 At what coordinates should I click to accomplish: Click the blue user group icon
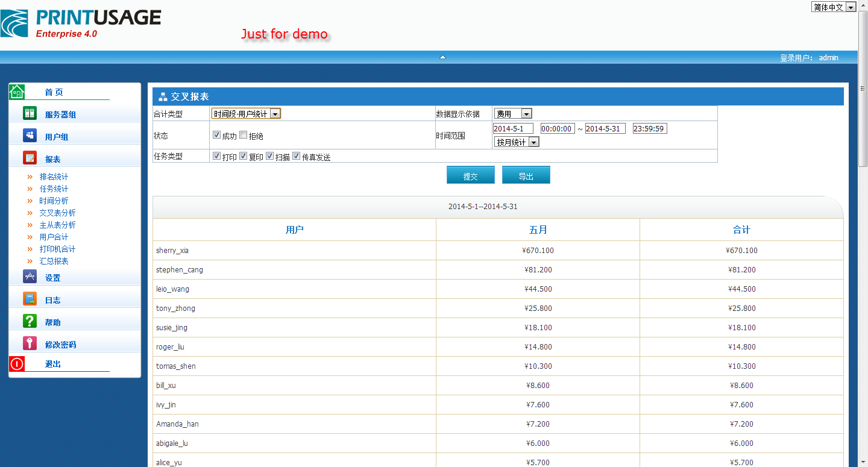[30, 135]
